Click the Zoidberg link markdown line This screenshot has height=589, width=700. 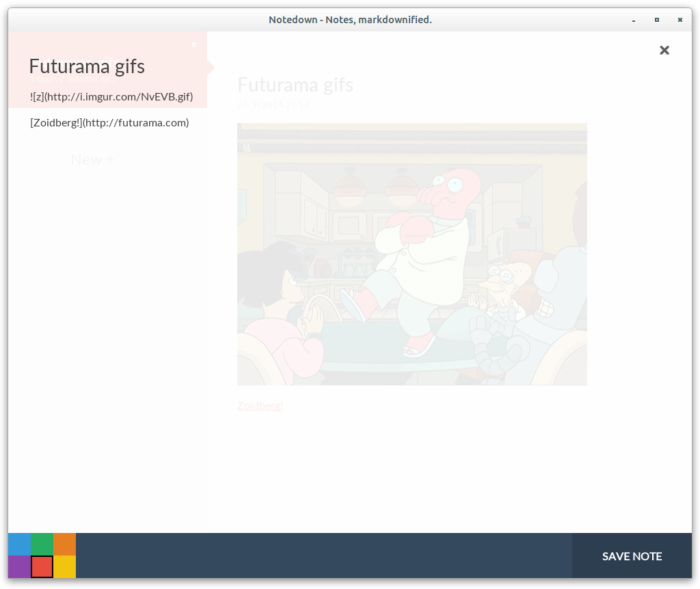point(109,123)
